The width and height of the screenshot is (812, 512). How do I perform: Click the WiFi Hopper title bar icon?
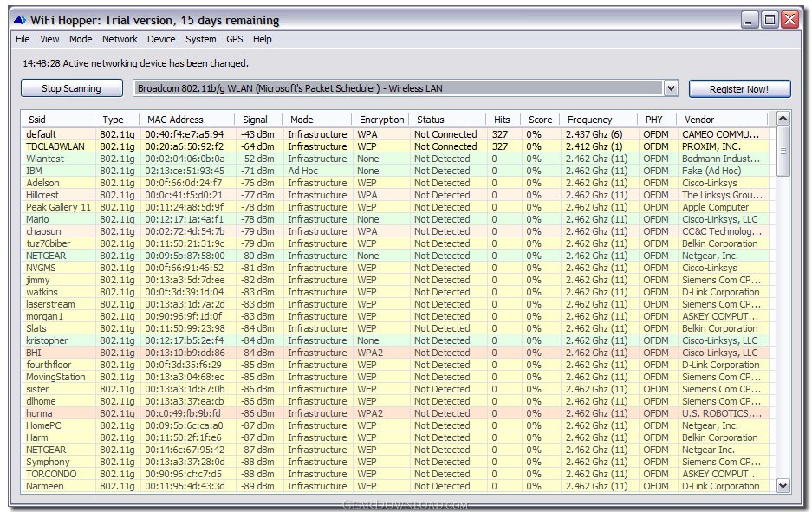(19, 20)
